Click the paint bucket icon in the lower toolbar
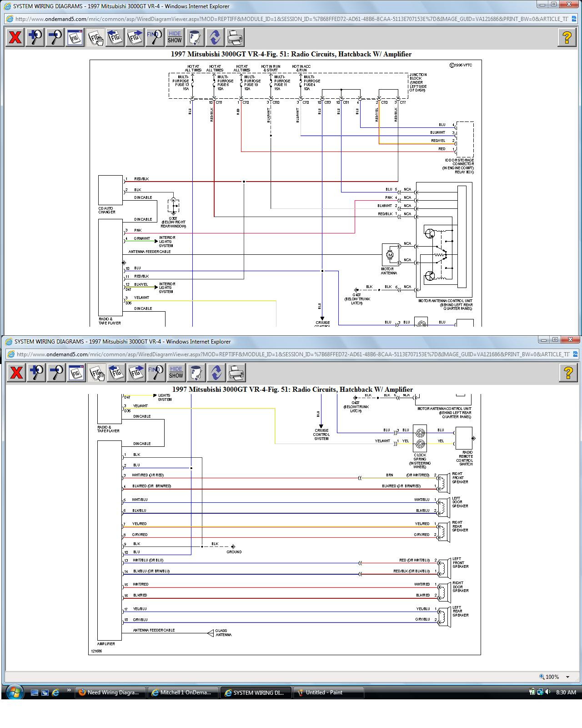Image resolution: width=582 pixels, height=728 pixels. point(196,373)
